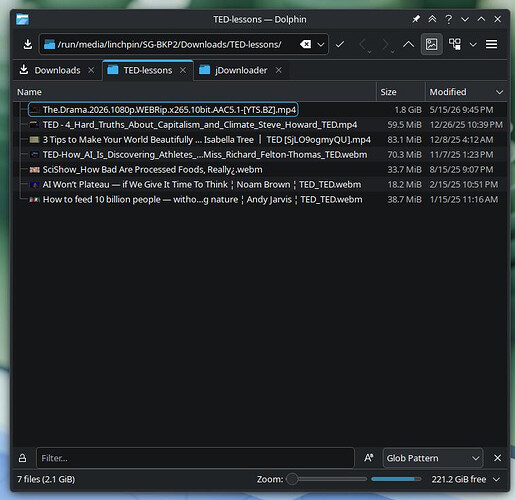Open location history dropdown arrow
The image size is (515, 500).
pos(321,44)
